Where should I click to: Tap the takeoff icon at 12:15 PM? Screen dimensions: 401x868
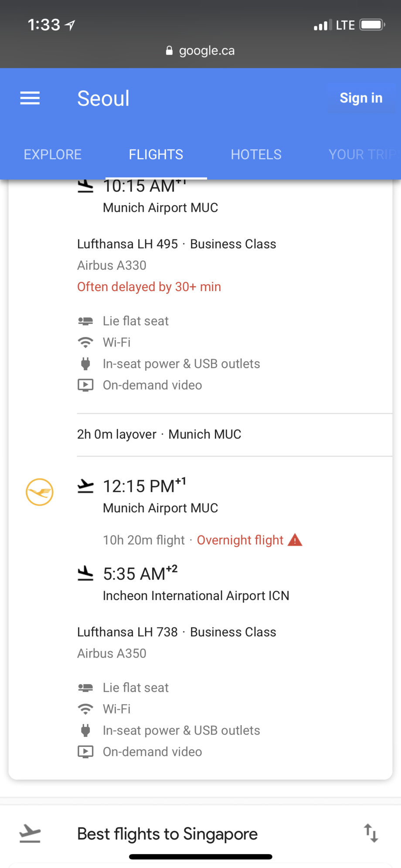pos(85,486)
